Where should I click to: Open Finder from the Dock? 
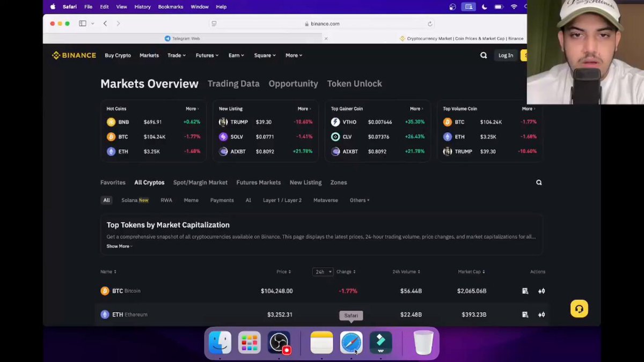[x=219, y=343]
